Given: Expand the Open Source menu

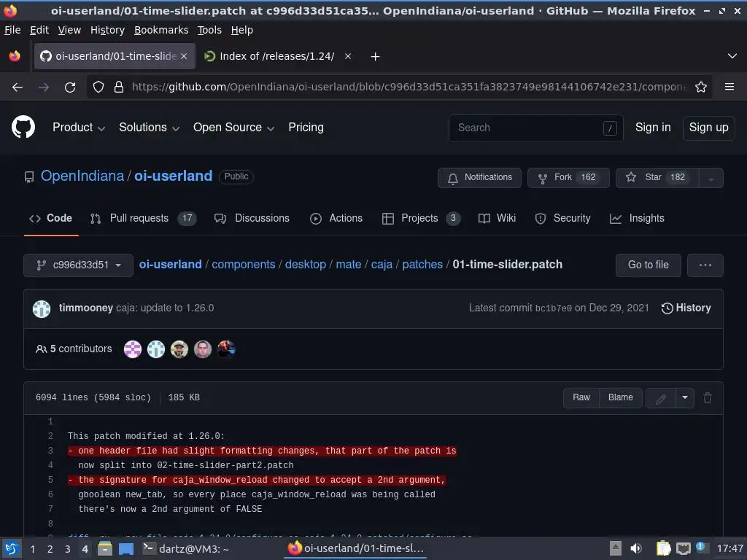Looking at the screenshot, I should [x=233, y=128].
